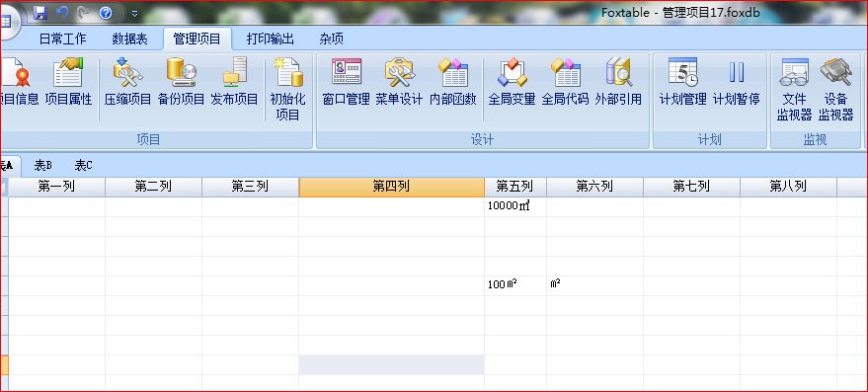Open 全局代码 global code editor
This screenshot has width=868, height=392.
coord(565,81)
